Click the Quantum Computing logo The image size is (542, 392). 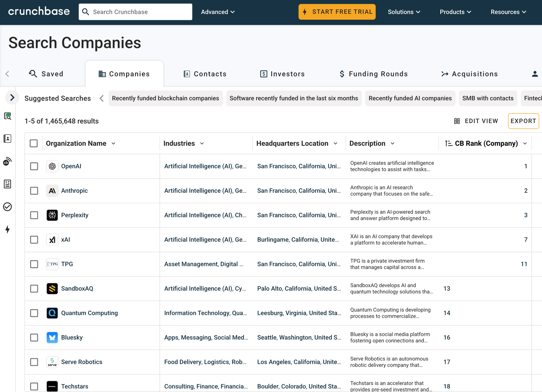tap(52, 313)
